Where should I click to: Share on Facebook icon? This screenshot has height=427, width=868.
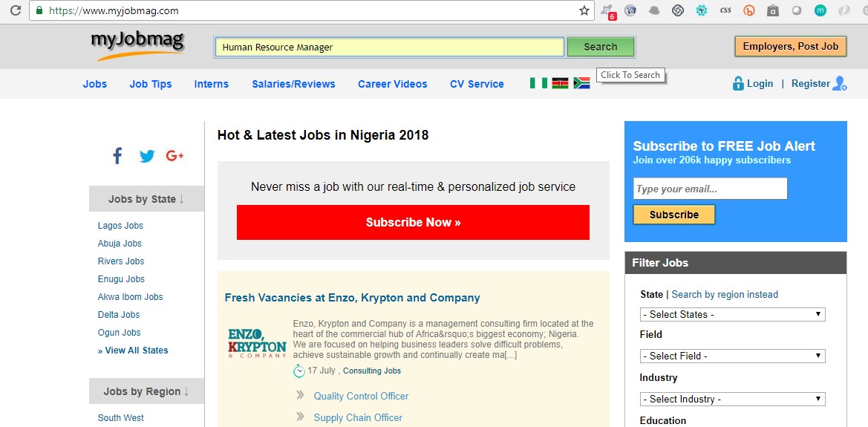pos(117,156)
